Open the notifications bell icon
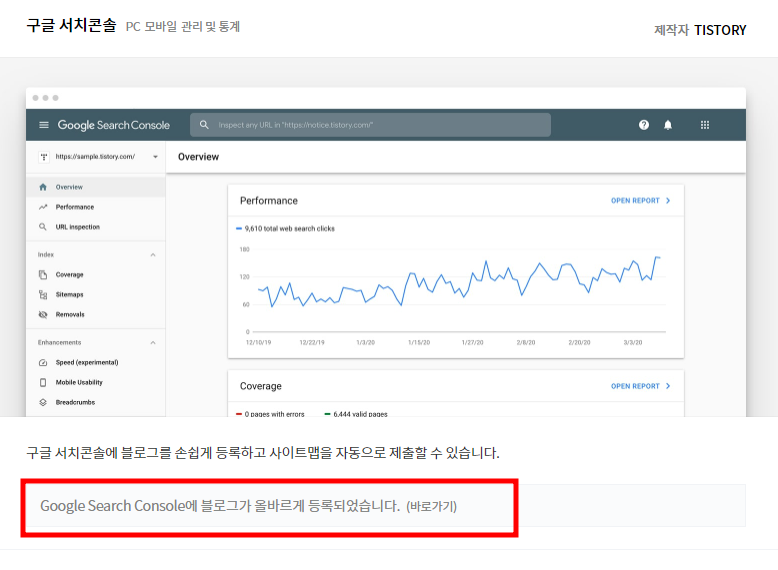This screenshot has height=570, width=778. coord(668,125)
